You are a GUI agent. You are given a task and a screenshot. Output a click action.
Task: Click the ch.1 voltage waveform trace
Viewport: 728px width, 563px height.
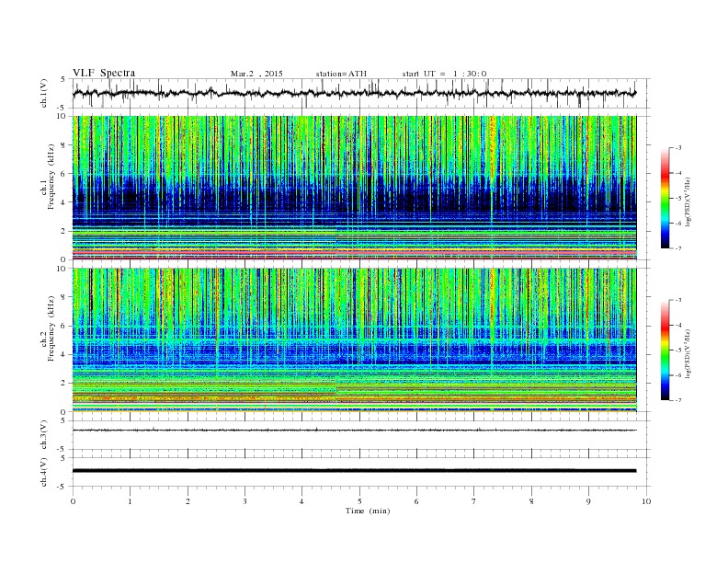354,93
